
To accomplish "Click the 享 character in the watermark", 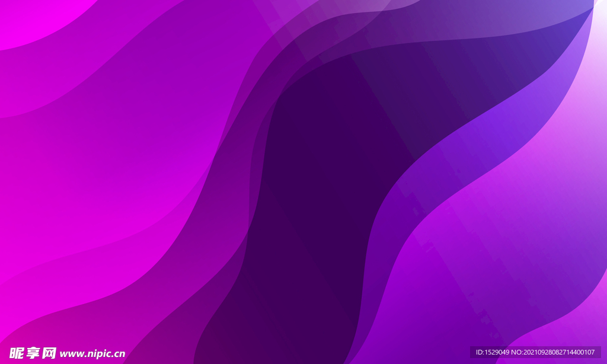I will click(33, 353).
